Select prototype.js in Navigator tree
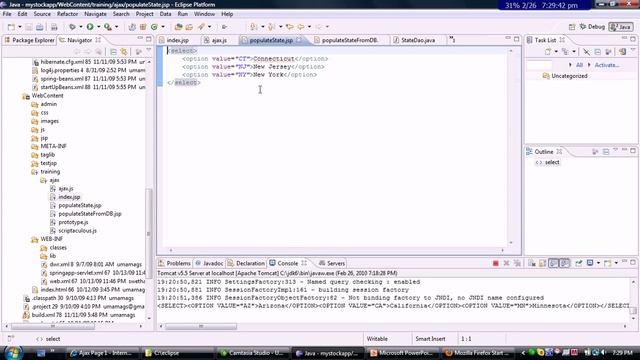The height and width of the screenshot is (360, 640). tap(73, 222)
